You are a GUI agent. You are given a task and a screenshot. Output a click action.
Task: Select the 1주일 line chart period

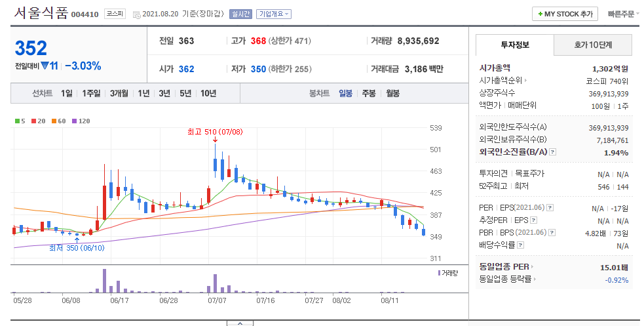click(91, 93)
